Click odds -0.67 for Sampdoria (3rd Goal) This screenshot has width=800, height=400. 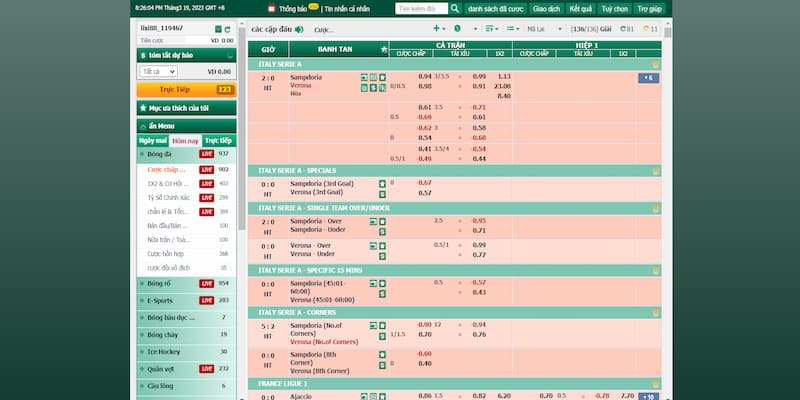pos(424,183)
